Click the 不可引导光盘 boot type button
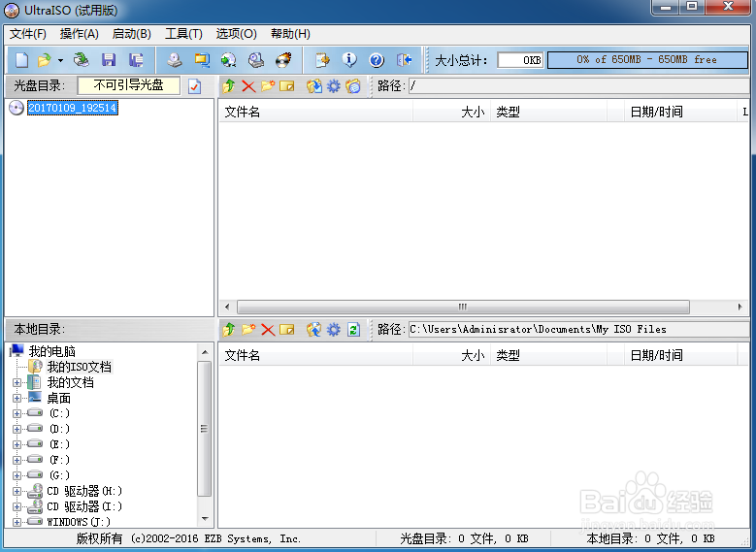The width and height of the screenshot is (756, 552). (x=129, y=85)
